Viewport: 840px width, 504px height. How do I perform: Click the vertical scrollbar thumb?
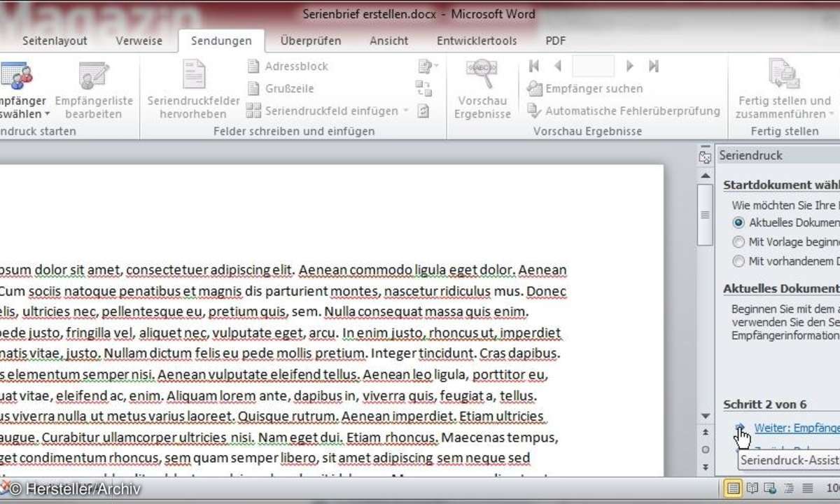pyautogui.click(x=705, y=215)
